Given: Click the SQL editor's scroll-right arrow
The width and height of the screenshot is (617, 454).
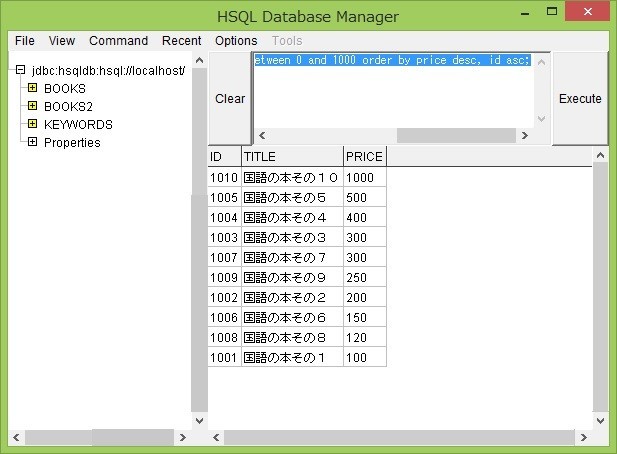Looking at the screenshot, I should click(525, 135).
